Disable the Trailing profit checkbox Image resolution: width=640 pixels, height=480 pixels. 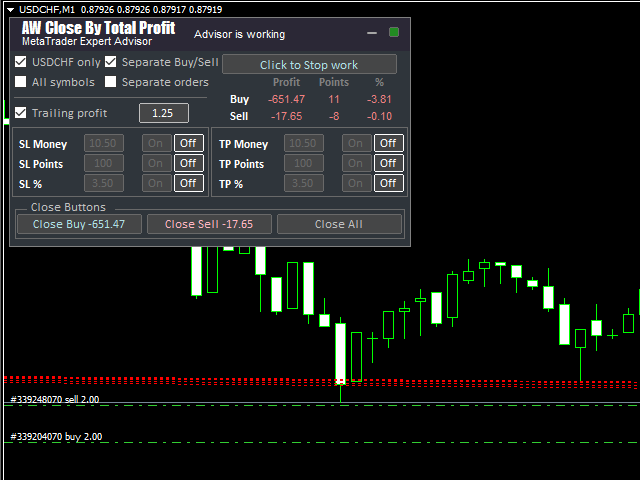pyautogui.click(x=21, y=113)
